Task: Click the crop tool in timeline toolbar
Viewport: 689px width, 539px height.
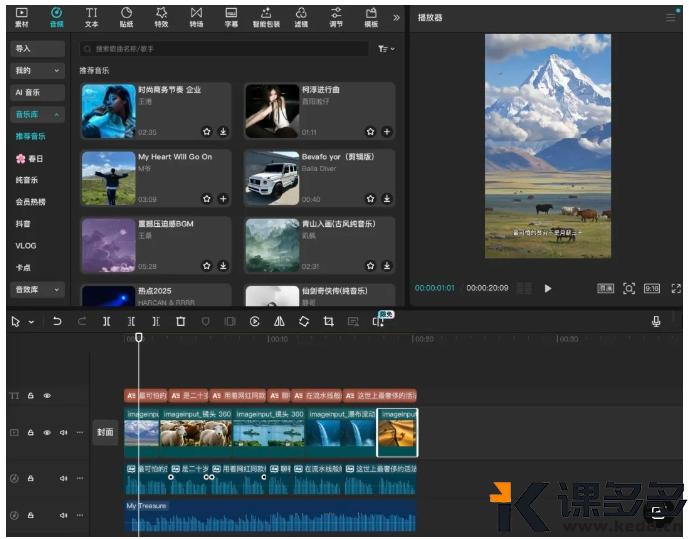Action: pyautogui.click(x=328, y=321)
